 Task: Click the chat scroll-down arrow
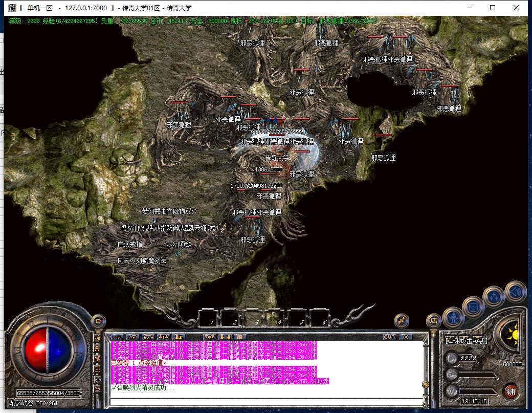pos(425,397)
